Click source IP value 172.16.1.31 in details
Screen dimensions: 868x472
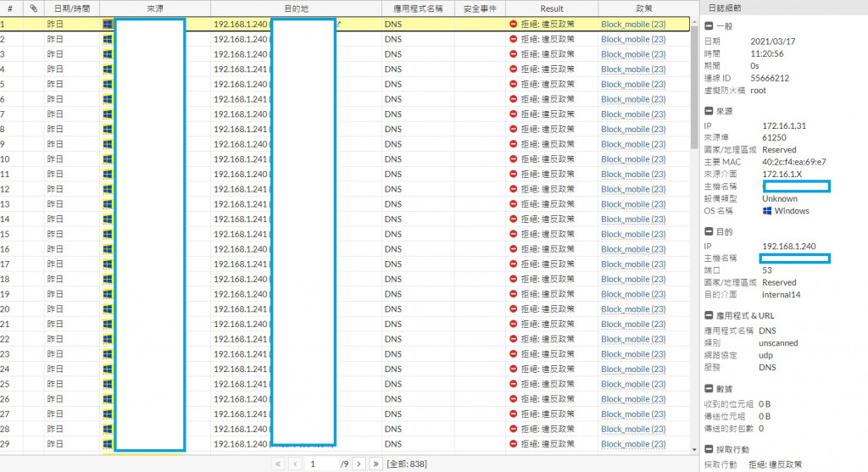784,125
